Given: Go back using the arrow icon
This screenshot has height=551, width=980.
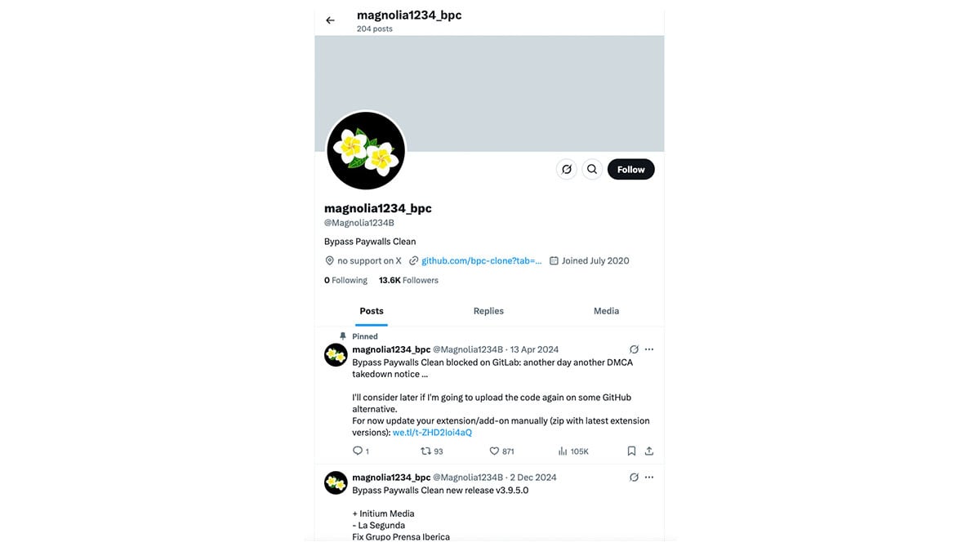Looking at the screenshot, I should point(330,20).
